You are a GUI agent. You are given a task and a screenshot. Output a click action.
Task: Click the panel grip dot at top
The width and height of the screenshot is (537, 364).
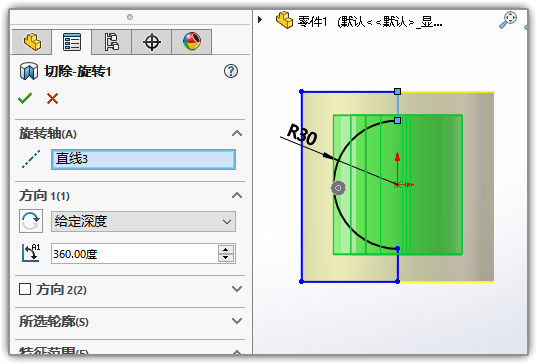pos(130,17)
